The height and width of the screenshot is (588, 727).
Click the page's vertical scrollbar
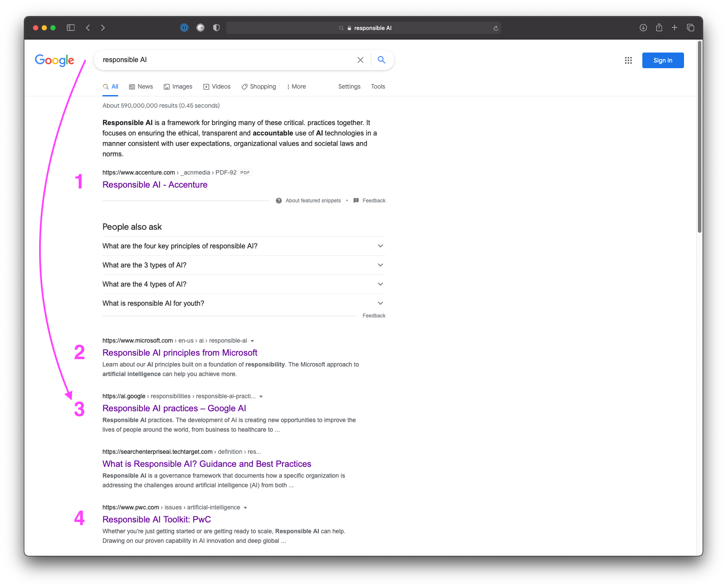tap(700, 137)
